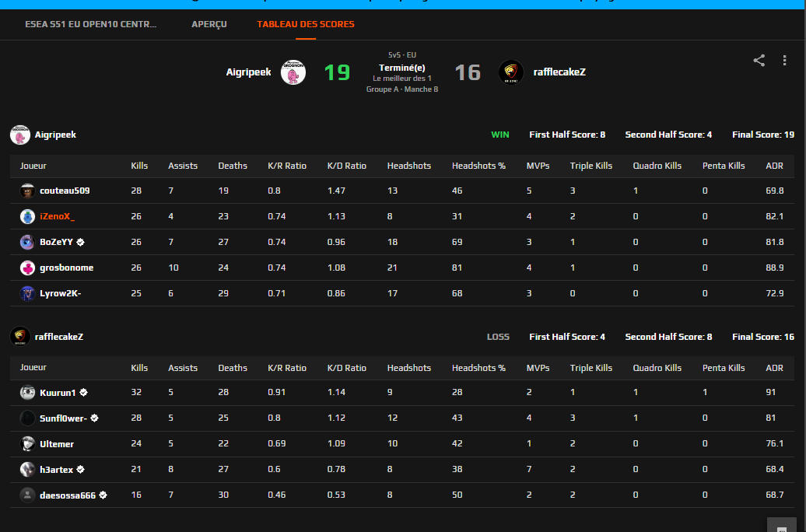806x532 pixels.
Task: Click Aigripeek avatar above first scoreboard
Action: pyautogui.click(x=20, y=135)
